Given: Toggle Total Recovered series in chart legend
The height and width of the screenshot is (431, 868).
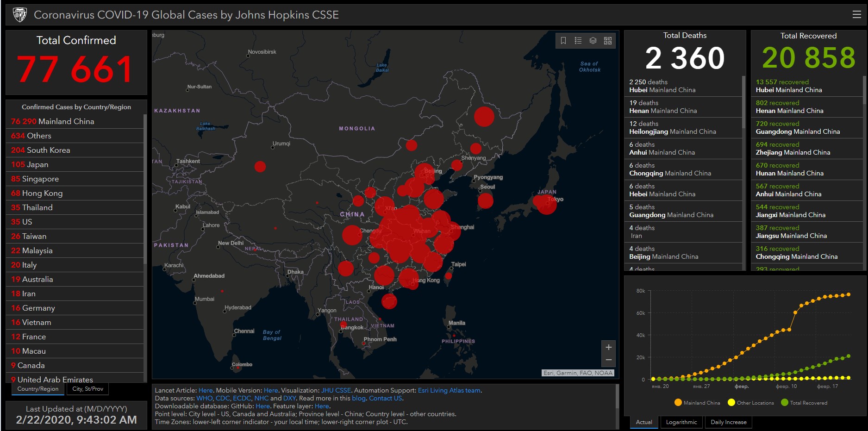Looking at the screenshot, I should click(804, 403).
